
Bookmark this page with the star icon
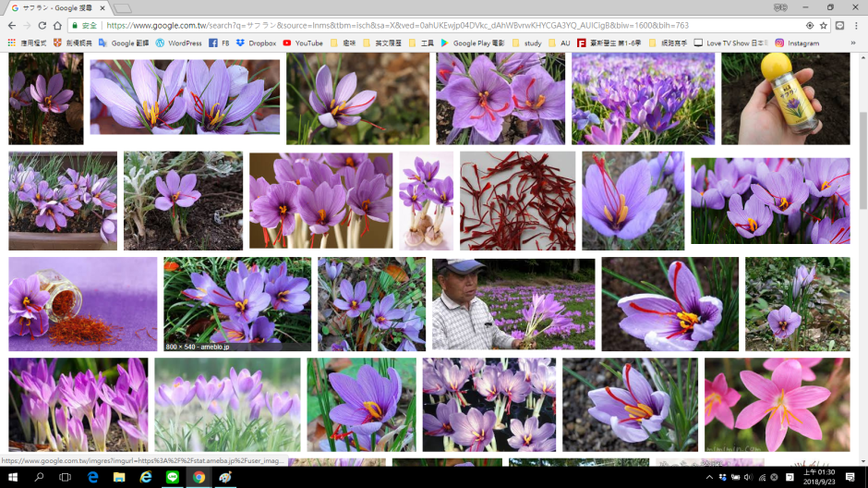pyautogui.click(x=823, y=25)
